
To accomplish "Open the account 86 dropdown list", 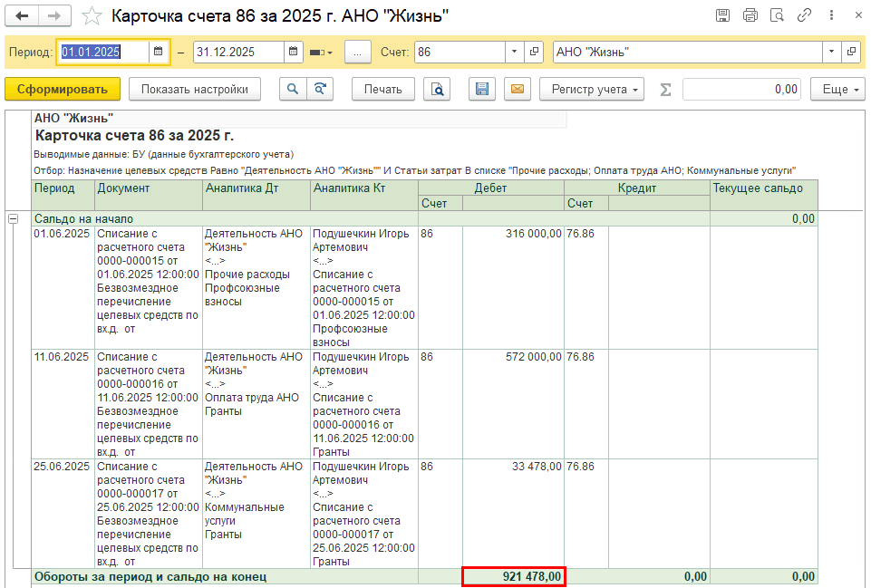I will (x=514, y=53).
